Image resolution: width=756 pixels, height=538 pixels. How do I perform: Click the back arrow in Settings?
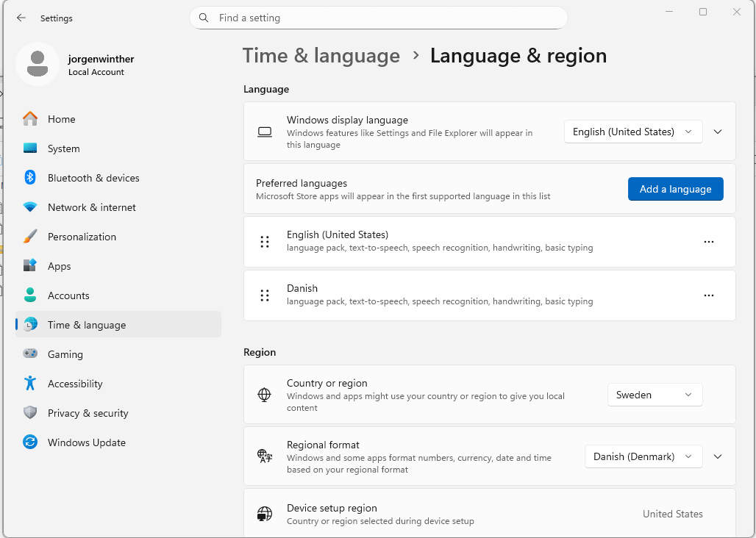(21, 18)
